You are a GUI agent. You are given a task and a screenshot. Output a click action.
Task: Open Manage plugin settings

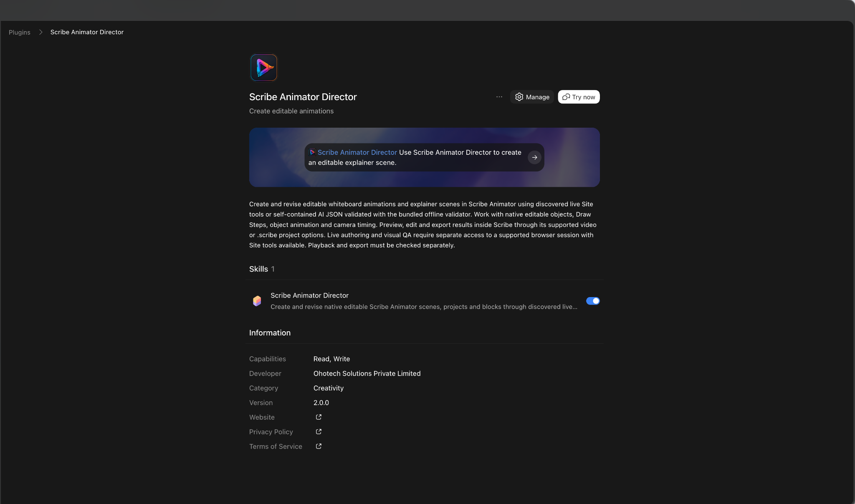click(x=532, y=97)
